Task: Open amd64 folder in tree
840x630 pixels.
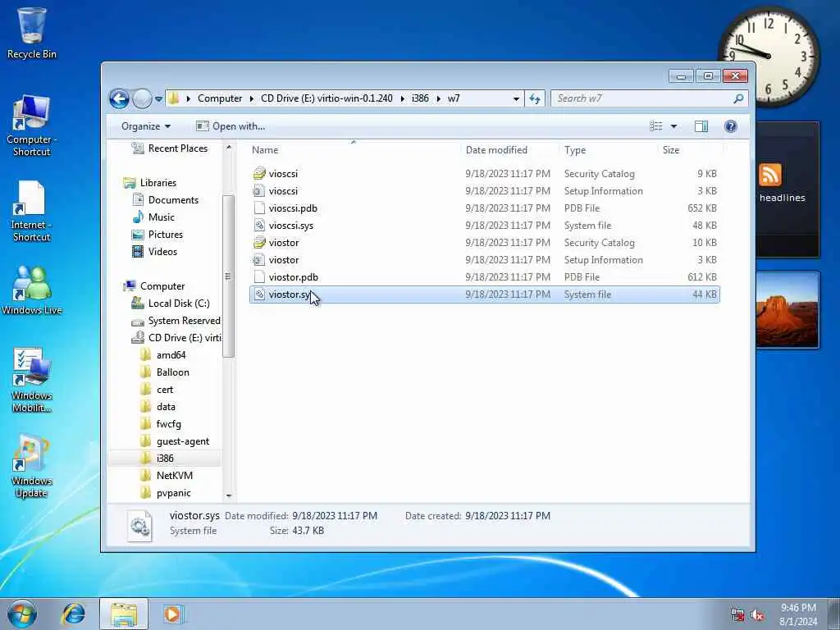Action: point(163,355)
